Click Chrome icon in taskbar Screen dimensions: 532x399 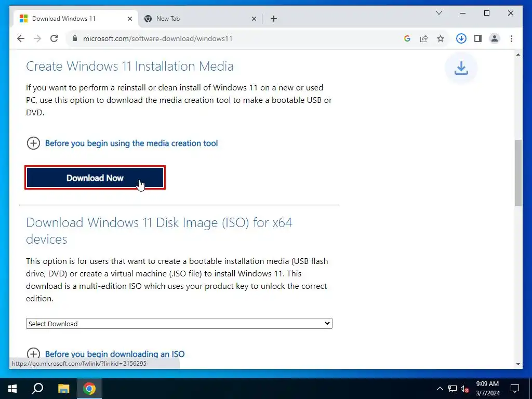click(x=89, y=389)
